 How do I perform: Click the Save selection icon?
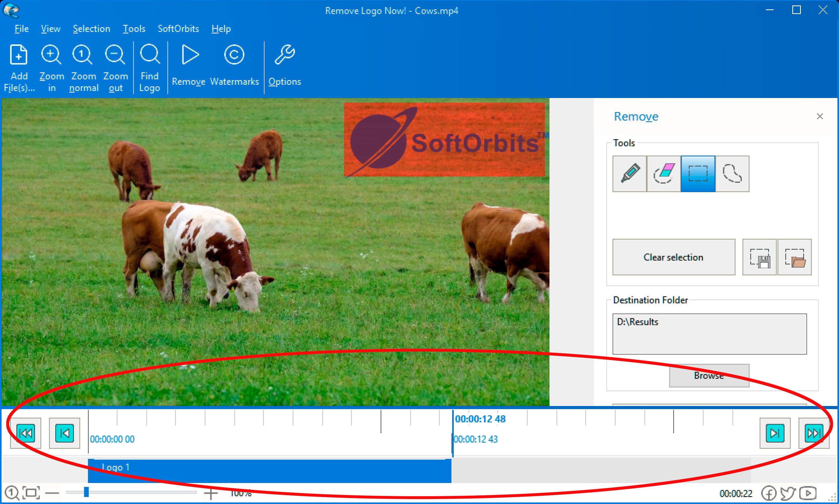pyautogui.click(x=759, y=257)
